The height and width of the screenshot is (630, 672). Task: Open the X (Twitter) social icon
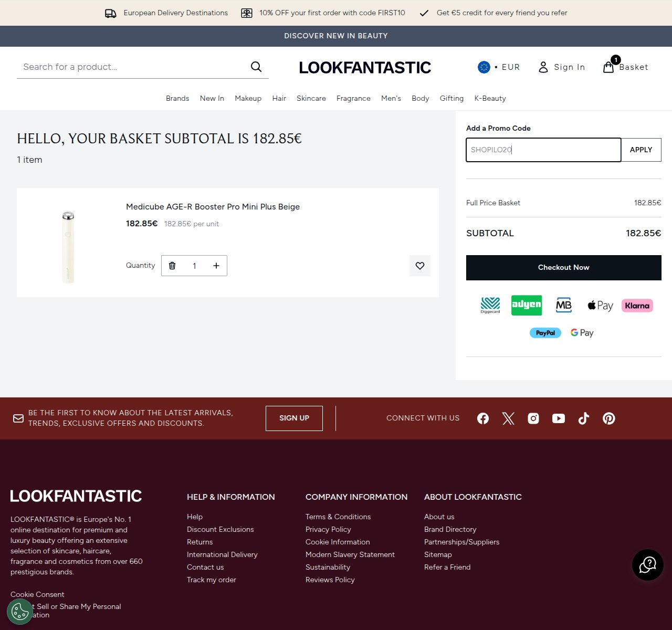coord(508,418)
